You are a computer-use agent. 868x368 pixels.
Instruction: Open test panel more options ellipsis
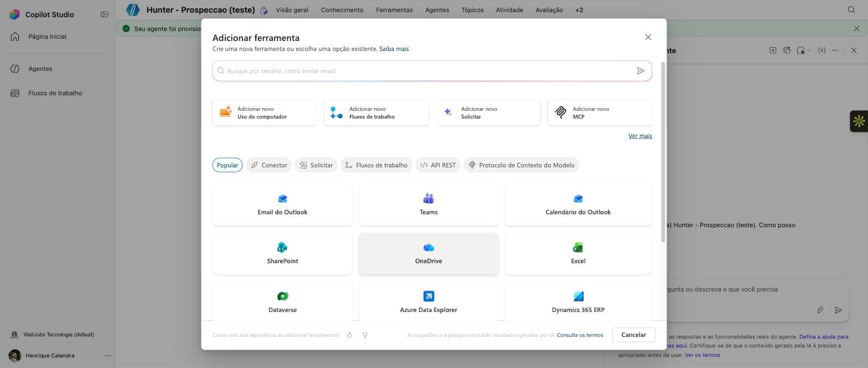coord(836,50)
